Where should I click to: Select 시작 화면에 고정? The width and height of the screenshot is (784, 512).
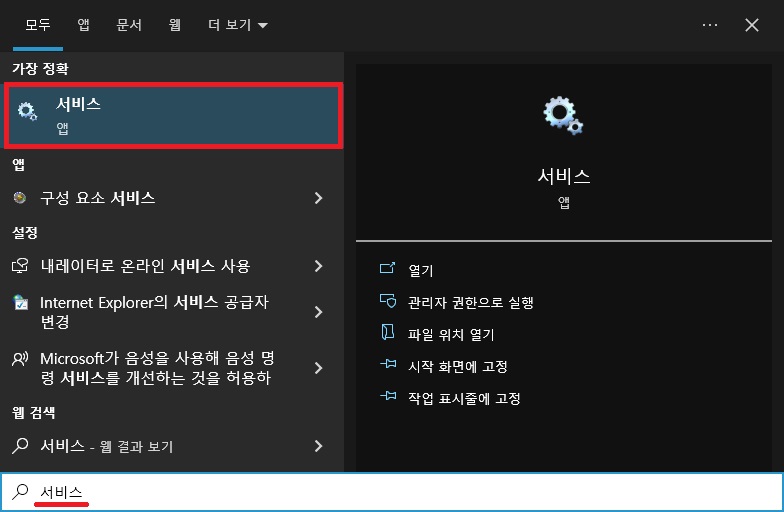click(458, 366)
